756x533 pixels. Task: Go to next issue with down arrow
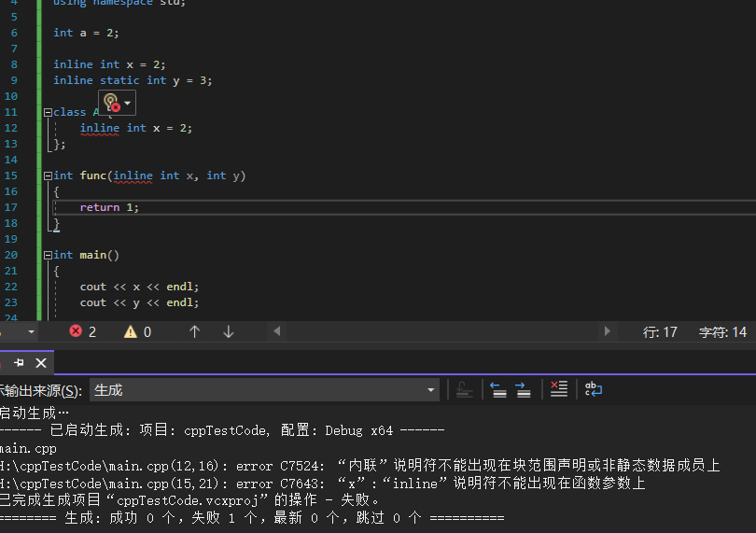[x=229, y=331]
